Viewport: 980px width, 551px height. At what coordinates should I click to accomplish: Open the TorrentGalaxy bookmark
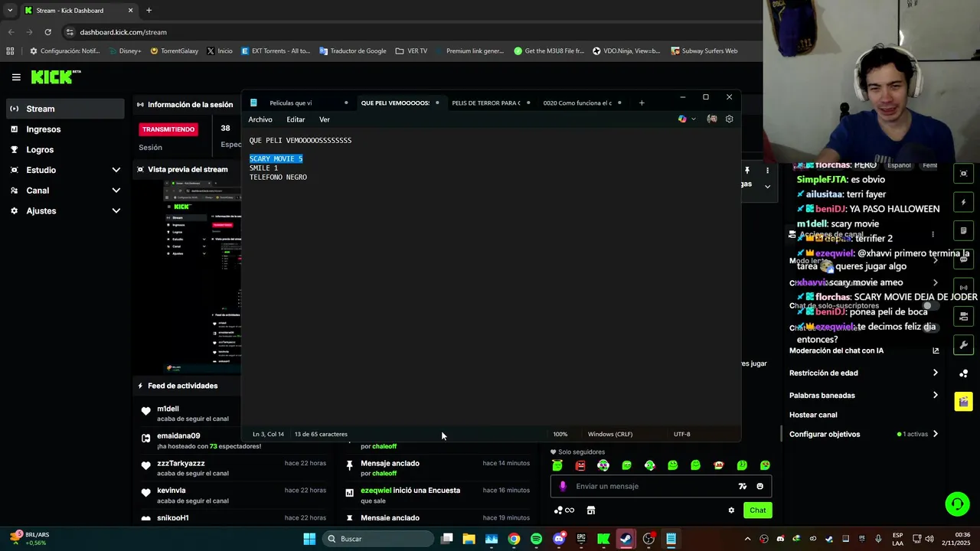click(x=175, y=51)
